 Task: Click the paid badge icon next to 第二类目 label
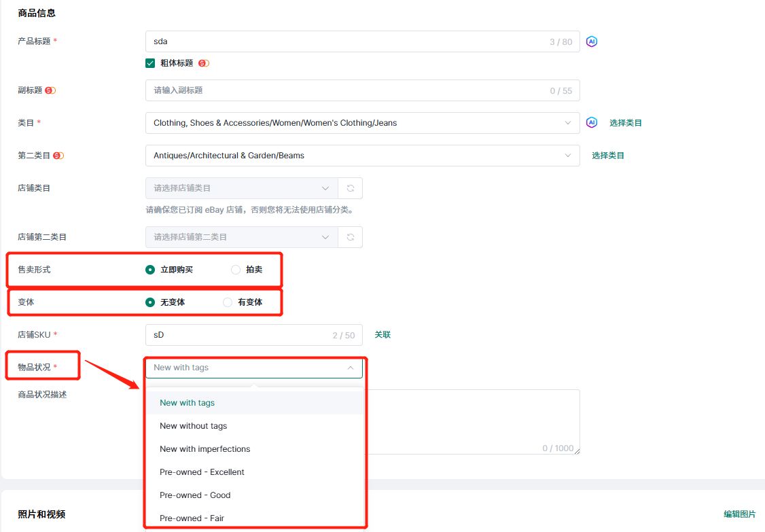[x=58, y=156]
